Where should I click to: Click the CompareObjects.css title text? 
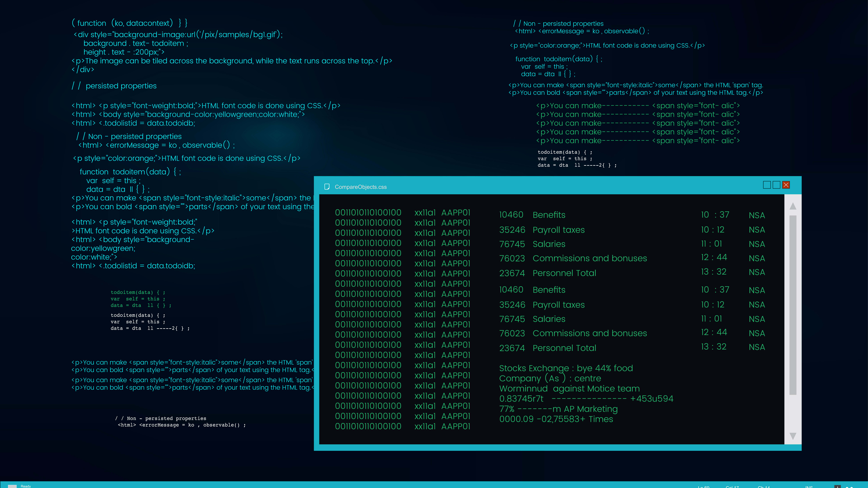click(361, 187)
